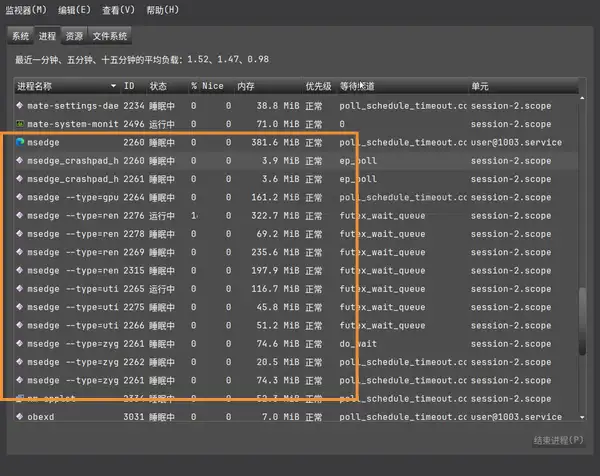The width and height of the screenshot is (600, 476).
Task: Click the scrollbar down arrow in the process list
Action: 582,417
